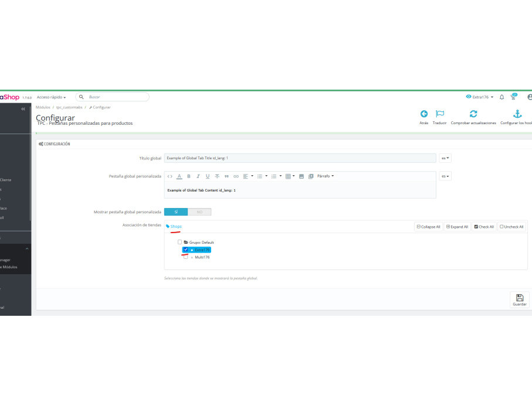This screenshot has width=532, height=406.
Task: Click the numbered list icon
Action: (274, 176)
